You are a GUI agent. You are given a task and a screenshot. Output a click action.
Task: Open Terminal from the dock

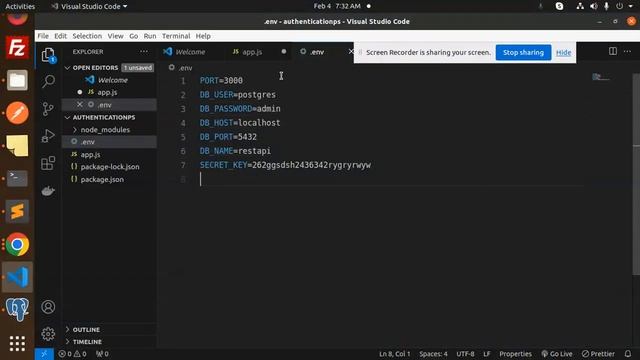tap(17, 178)
